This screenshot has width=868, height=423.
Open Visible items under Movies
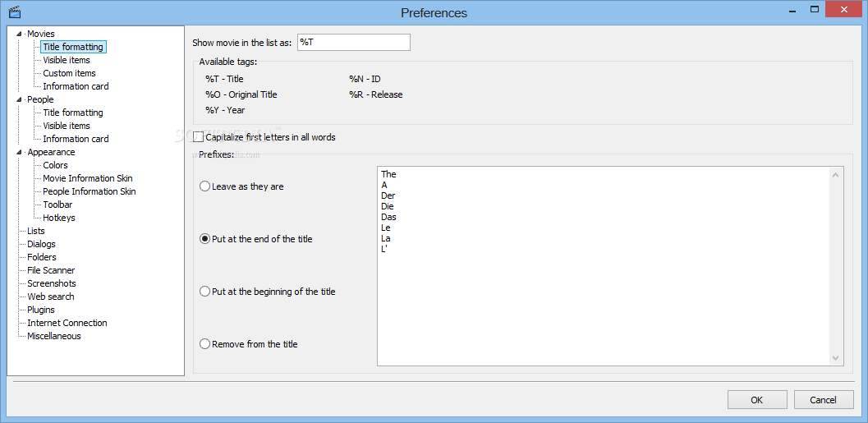click(x=67, y=60)
